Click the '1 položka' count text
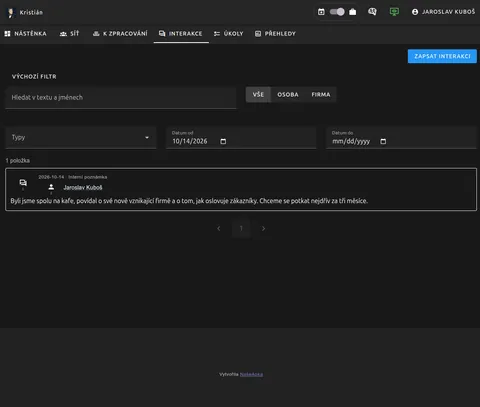The height and width of the screenshot is (407, 480). point(18,161)
